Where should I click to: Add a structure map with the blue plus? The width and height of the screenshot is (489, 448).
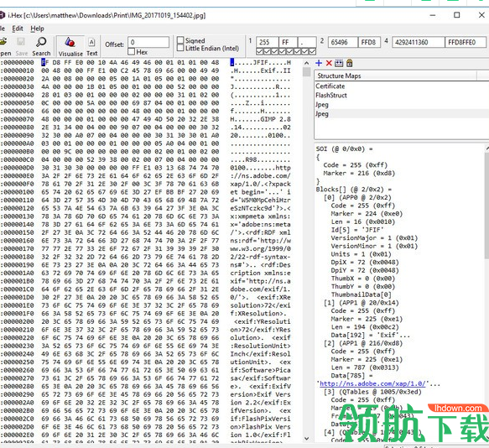pyautogui.click(x=319, y=63)
